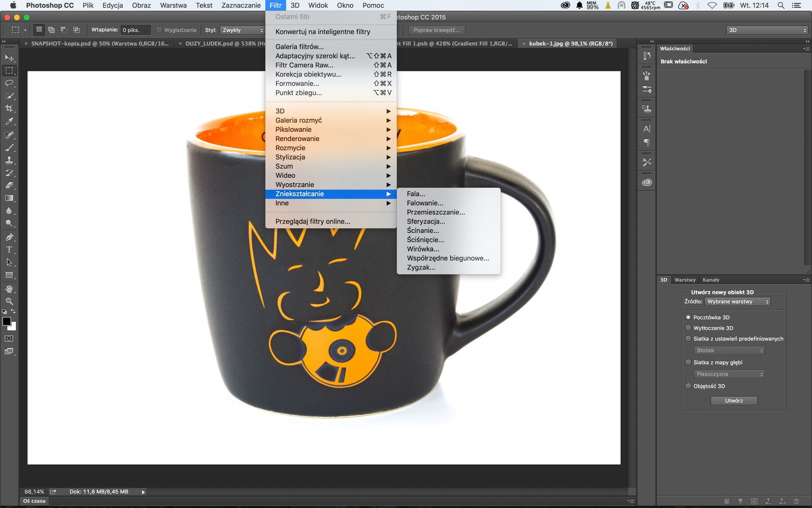Select the Type tool

tap(9, 250)
